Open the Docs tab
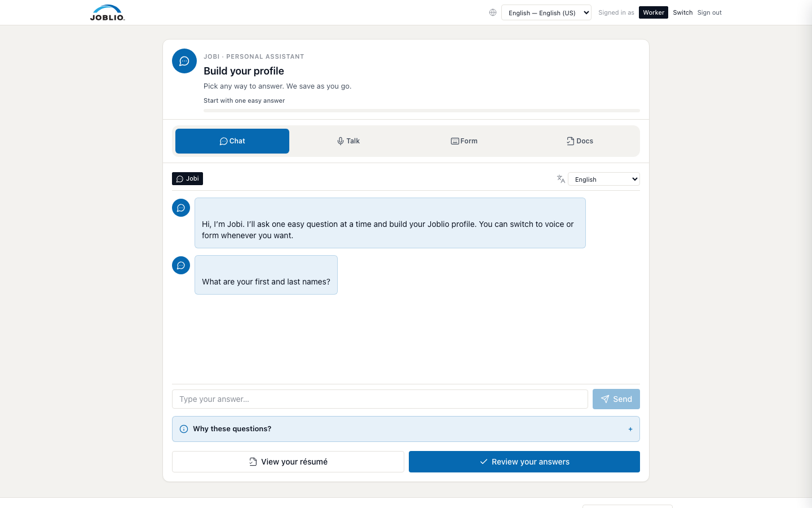 coord(580,141)
